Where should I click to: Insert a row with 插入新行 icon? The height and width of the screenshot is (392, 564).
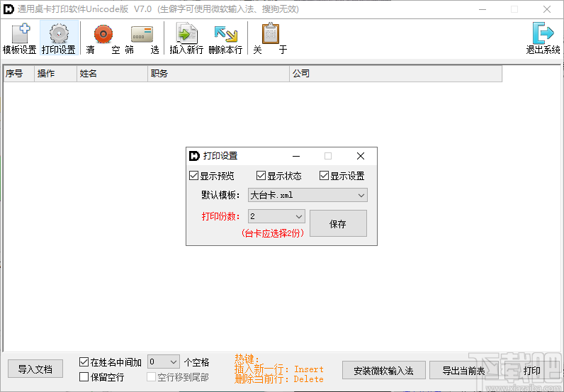tap(186, 38)
